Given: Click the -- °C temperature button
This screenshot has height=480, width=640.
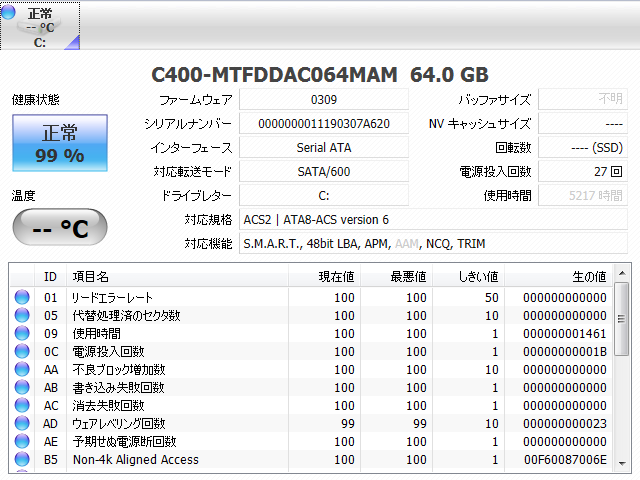Looking at the screenshot, I should coord(60,227).
